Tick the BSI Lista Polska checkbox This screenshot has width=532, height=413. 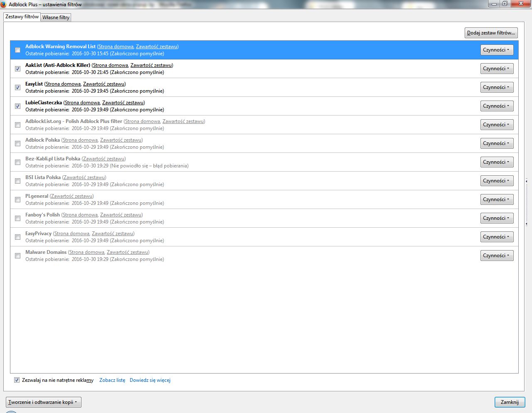(x=17, y=181)
